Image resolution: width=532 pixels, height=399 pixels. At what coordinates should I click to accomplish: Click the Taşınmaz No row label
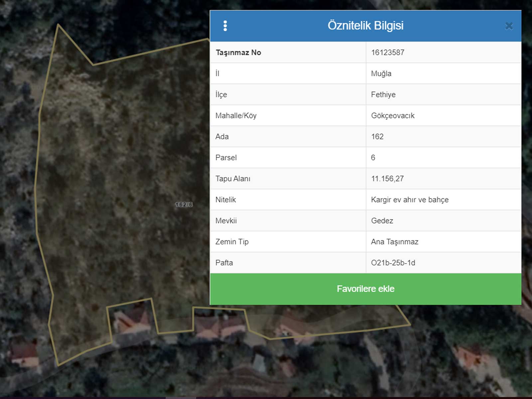(x=238, y=53)
